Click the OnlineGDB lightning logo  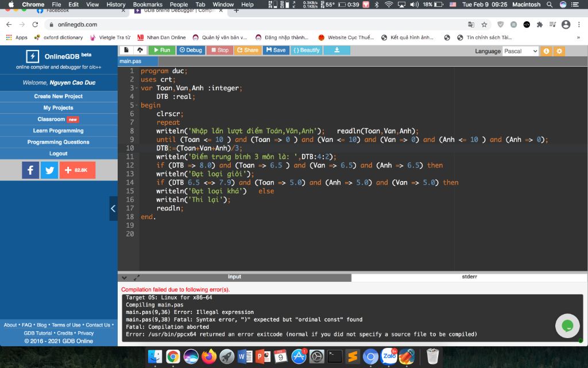[x=33, y=56]
